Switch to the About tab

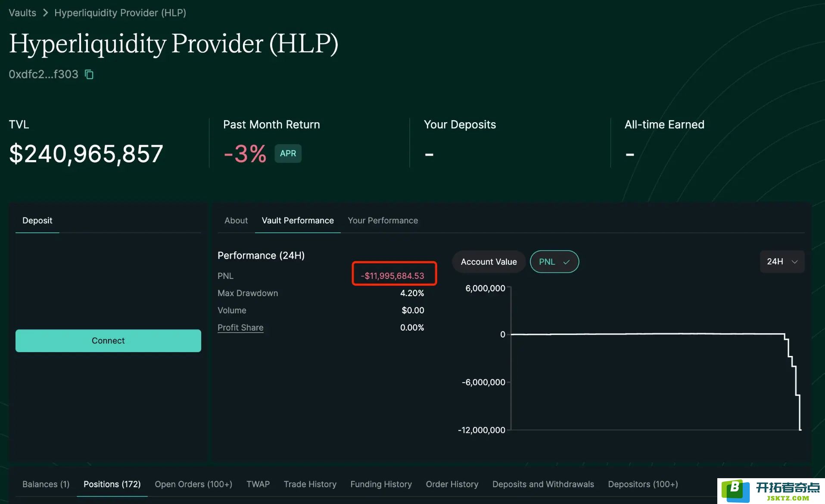[236, 220]
